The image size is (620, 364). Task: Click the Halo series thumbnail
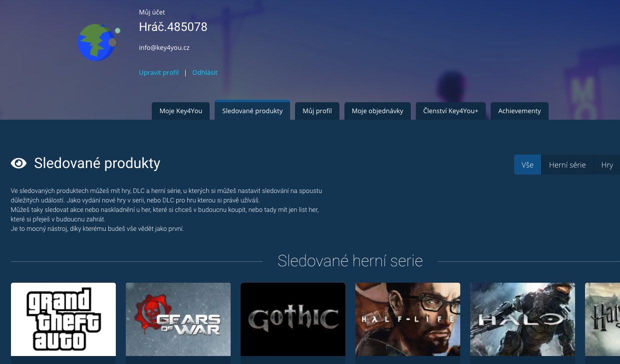523,320
